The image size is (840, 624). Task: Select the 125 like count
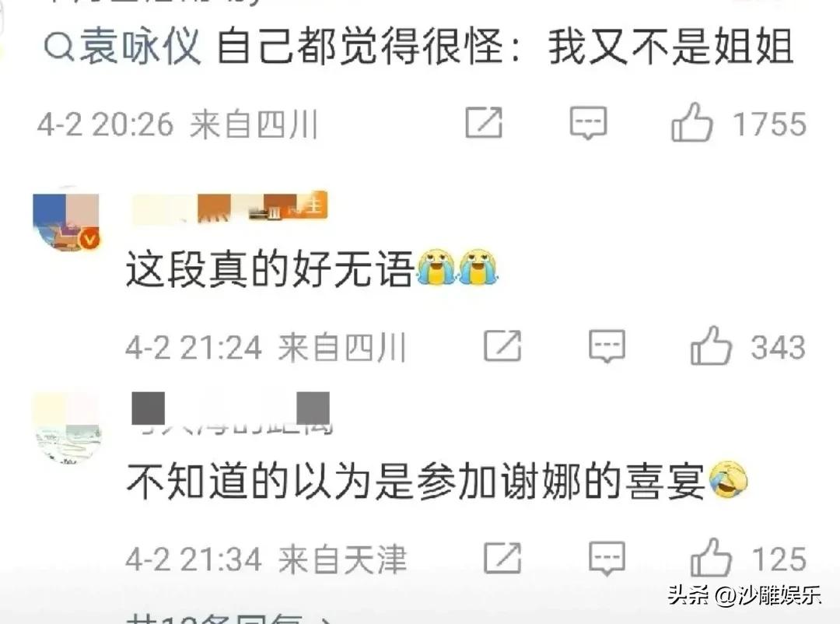[779, 559]
